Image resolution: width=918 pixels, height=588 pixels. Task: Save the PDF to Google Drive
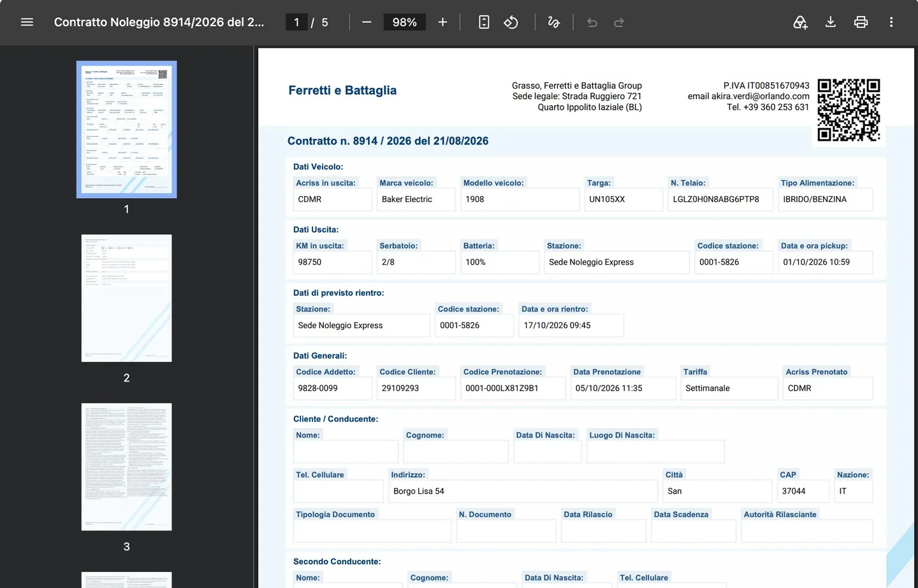coord(800,22)
